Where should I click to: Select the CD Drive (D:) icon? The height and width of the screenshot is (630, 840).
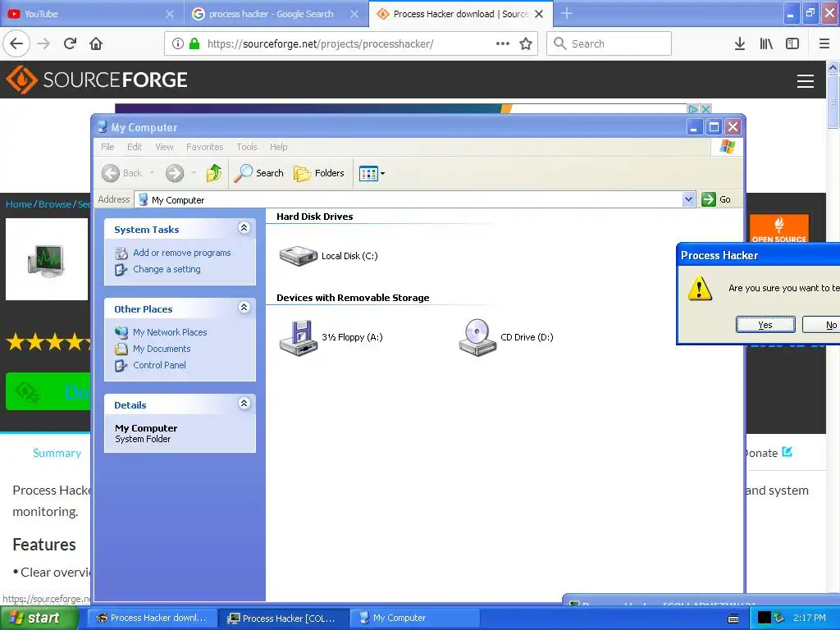(x=477, y=337)
